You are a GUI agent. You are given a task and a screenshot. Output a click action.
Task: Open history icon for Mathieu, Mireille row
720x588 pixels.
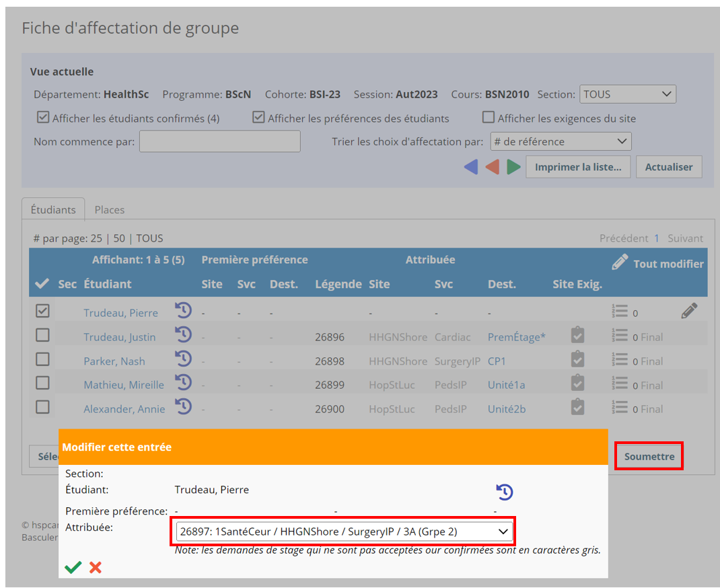coord(183,382)
